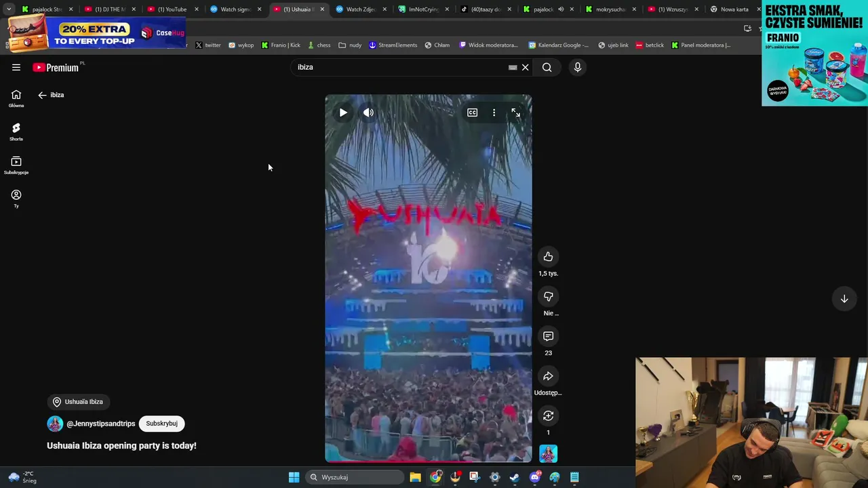Go to YouTube Premium home logo
The image size is (868, 488).
tap(56, 67)
